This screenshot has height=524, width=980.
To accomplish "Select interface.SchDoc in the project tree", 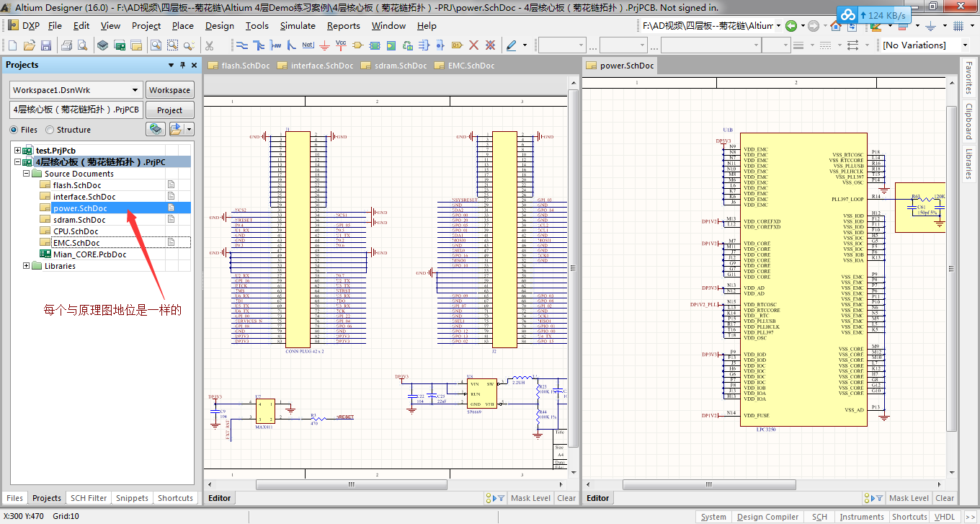I will click(x=84, y=197).
